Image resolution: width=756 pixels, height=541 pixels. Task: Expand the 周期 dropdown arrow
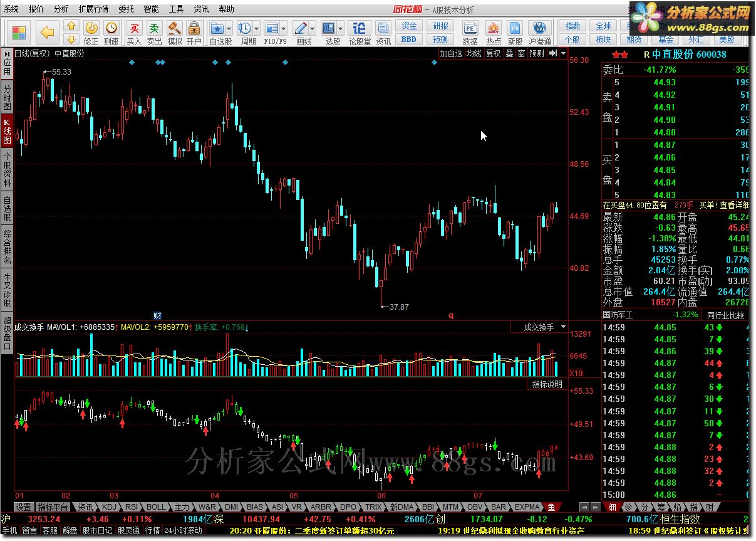tap(257, 29)
